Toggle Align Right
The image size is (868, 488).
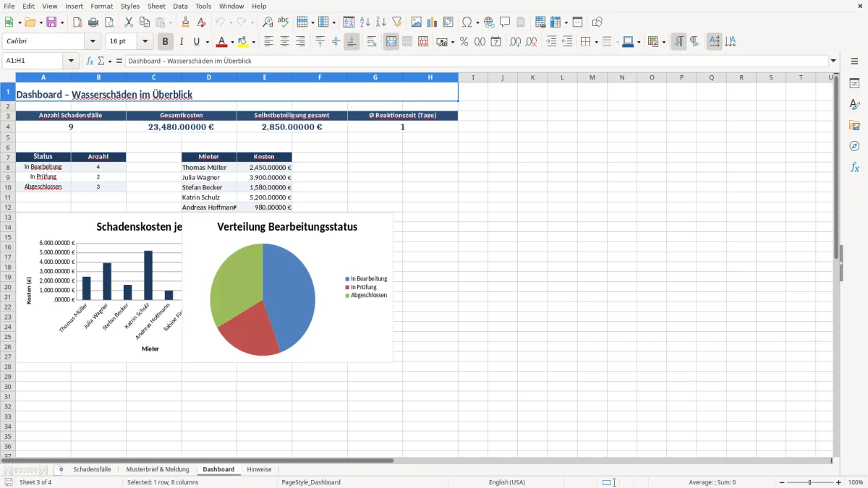pyautogui.click(x=300, y=42)
